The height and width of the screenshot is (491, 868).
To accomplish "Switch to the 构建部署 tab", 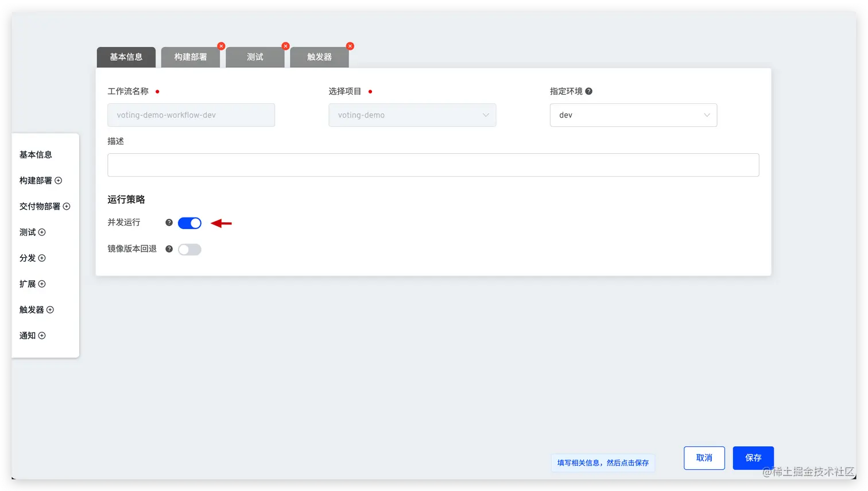I will coord(191,57).
